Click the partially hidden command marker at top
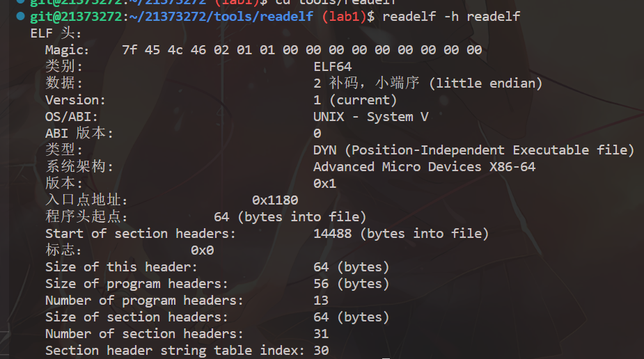 point(20,1)
